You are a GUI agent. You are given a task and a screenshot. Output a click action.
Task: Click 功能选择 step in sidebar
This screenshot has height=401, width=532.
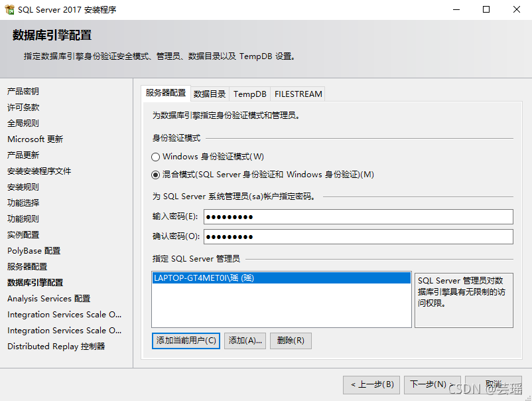[x=23, y=203]
